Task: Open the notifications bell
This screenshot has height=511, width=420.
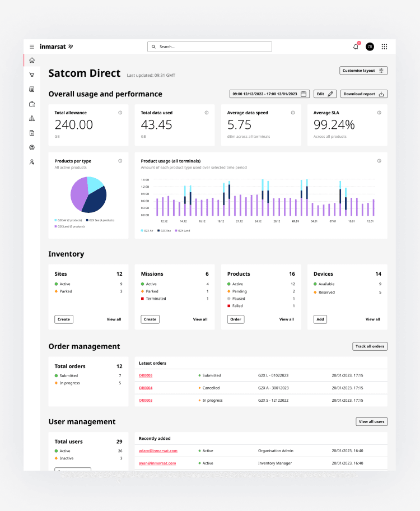Action: point(356,47)
